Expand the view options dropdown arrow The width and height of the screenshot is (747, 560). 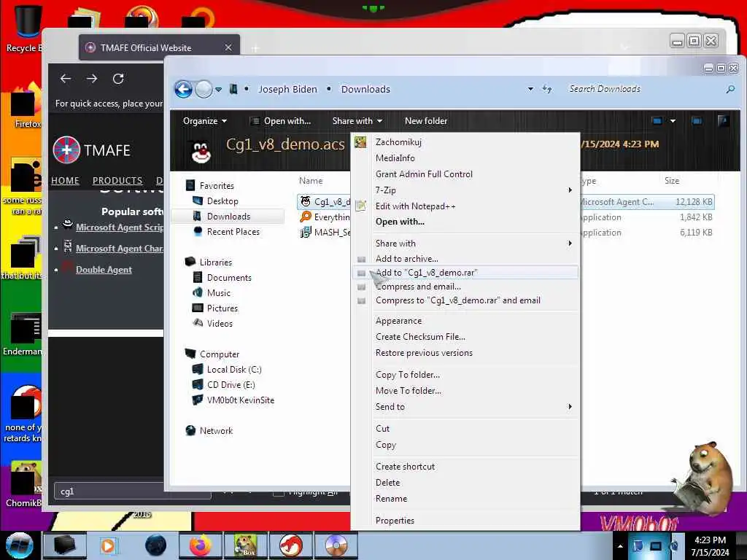673,121
